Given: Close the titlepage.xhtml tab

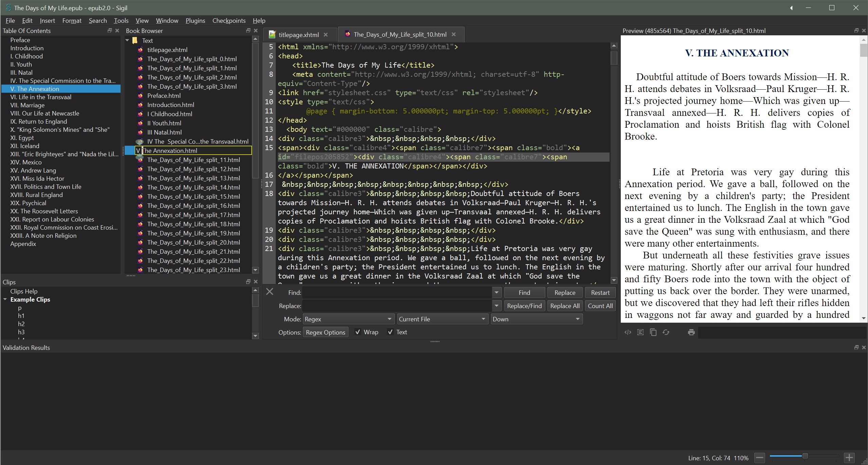Looking at the screenshot, I should pyautogui.click(x=326, y=35).
